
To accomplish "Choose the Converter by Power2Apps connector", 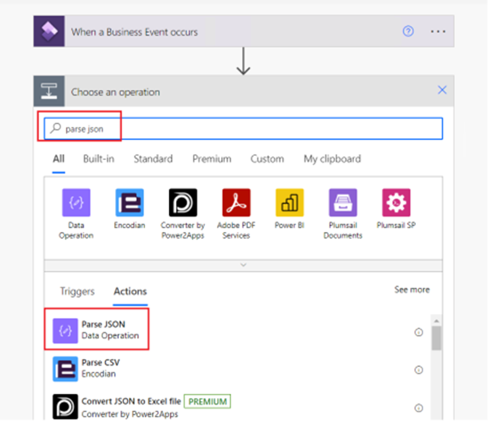I will 183,202.
